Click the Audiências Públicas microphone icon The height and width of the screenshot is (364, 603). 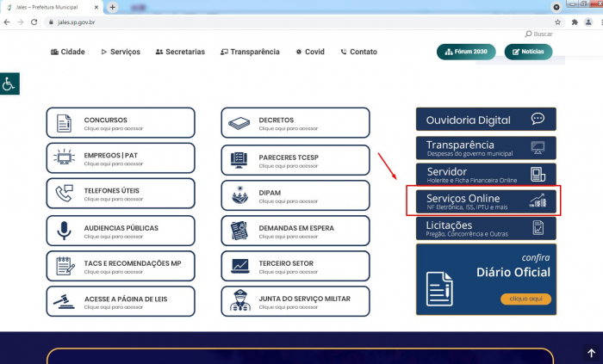[x=64, y=231]
